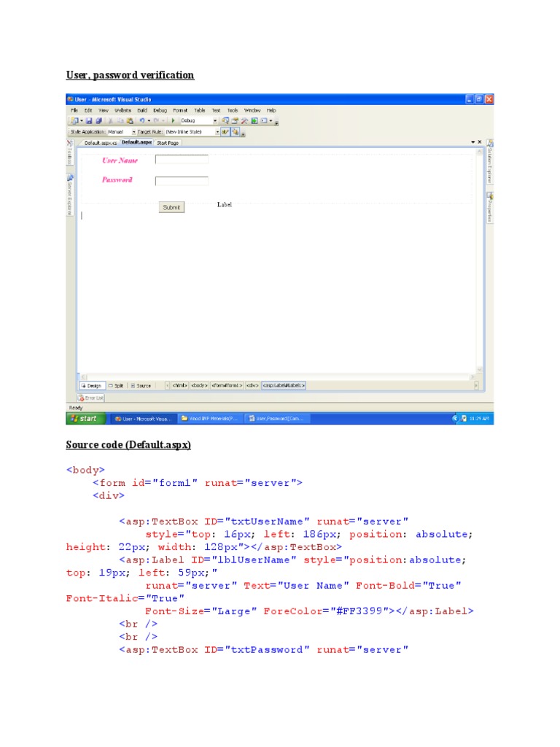The height and width of the screenshot is (747, 560).
Task: Expand the Style Application dropdown
Action: pyautogui.click(x=133, y=132)
